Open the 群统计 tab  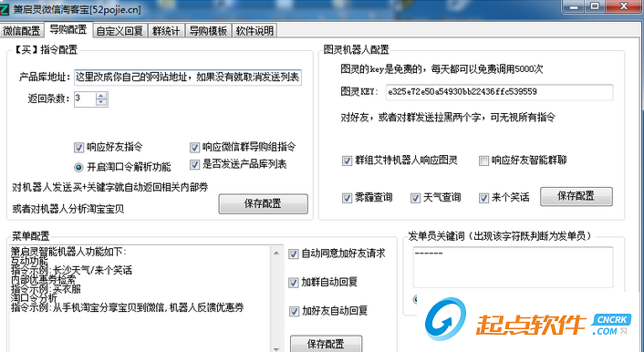(166, 31)
